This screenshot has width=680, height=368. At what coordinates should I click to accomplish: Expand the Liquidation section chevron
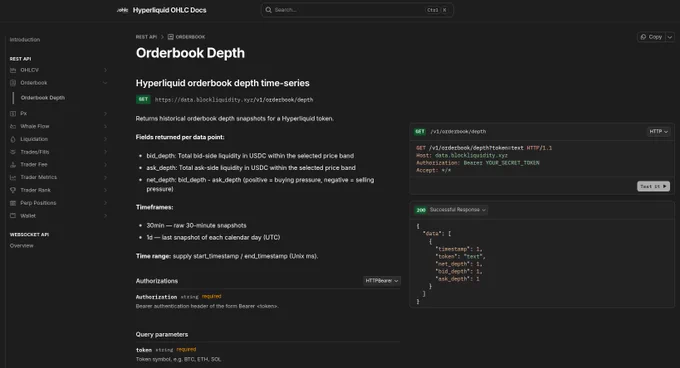pos(105,139)
